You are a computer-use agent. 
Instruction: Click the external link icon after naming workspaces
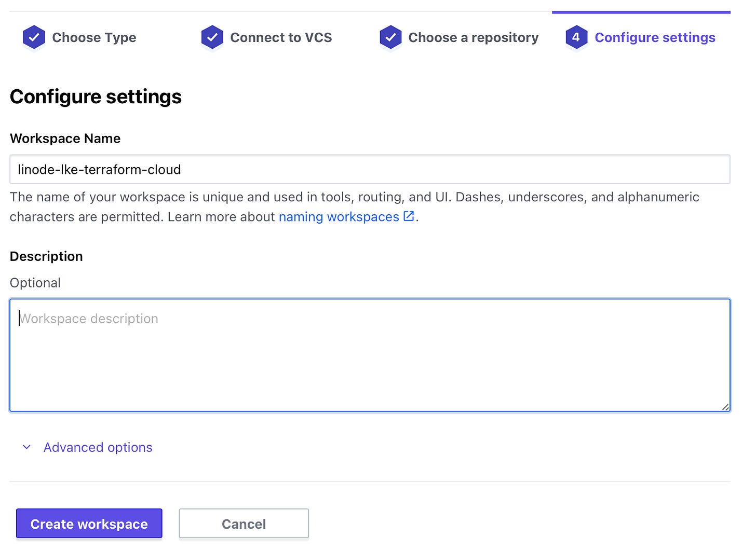[x=409, y=216]
